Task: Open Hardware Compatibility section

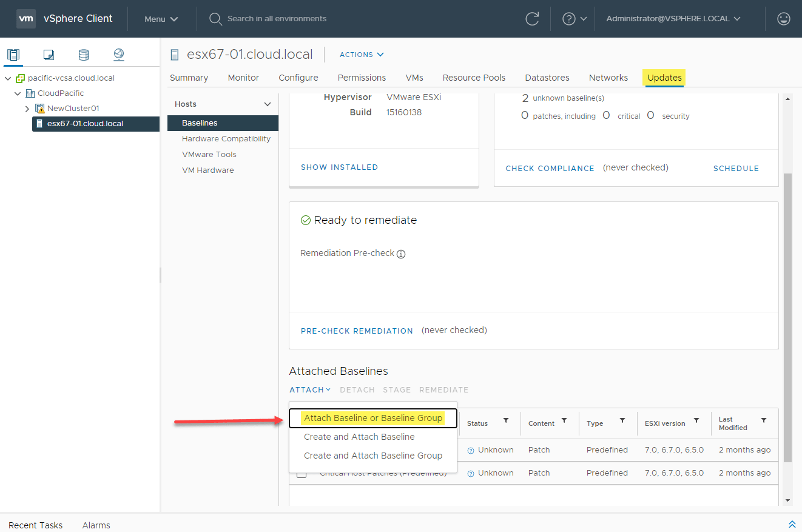Action: pyautogui.click(x=226, y=139)
